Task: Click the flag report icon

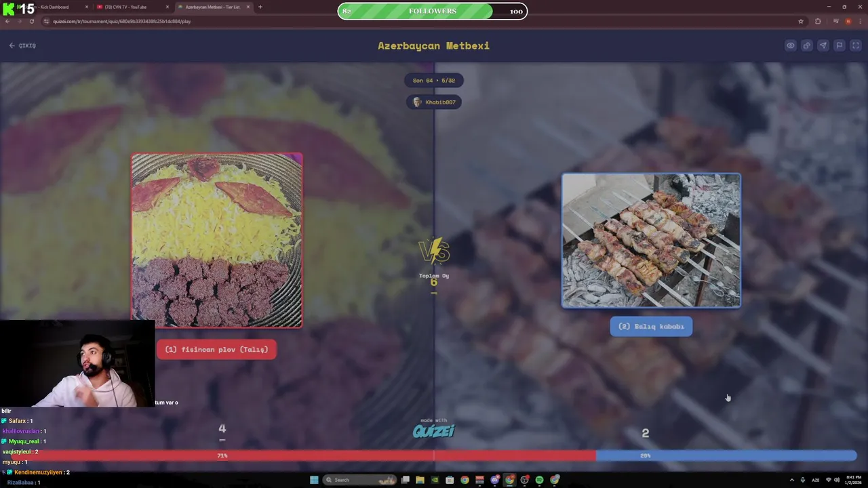Action: click(x=840, y=45)
